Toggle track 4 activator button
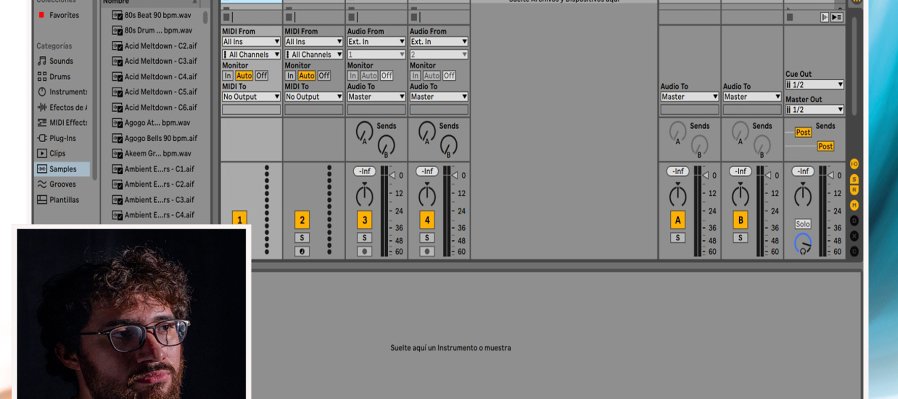The height and width of the screenshot is (399, 898). point(427,220)
